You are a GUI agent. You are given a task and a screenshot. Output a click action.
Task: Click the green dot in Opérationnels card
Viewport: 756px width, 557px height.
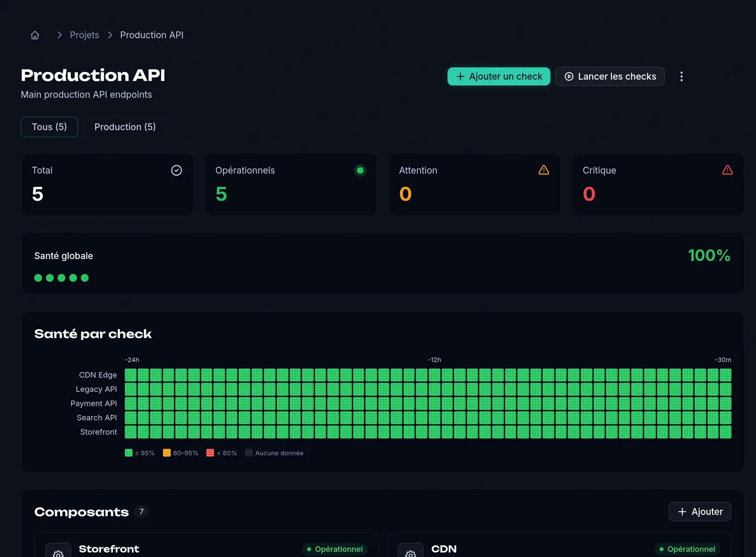click(360, 170)
